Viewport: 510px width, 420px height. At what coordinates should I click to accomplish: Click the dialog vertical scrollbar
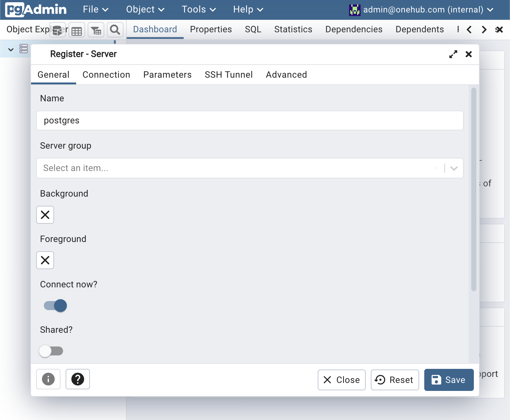474,189
